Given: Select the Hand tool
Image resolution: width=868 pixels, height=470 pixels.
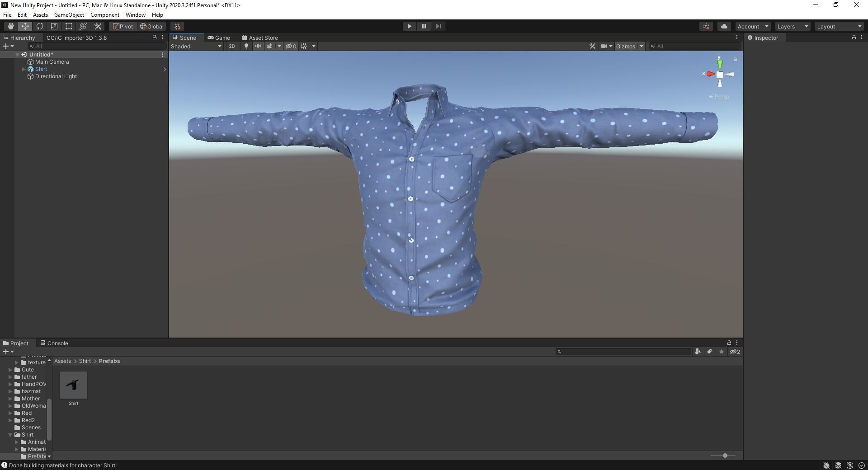Looking at the screenshot, I should (x=10, y=26).
